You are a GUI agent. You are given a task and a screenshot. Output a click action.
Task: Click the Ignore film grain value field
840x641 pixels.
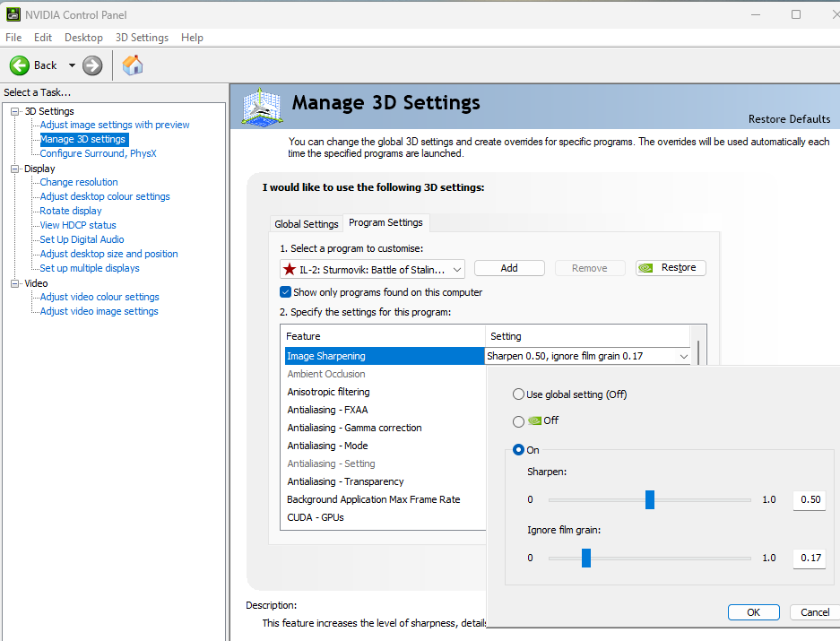pos(810,558)
